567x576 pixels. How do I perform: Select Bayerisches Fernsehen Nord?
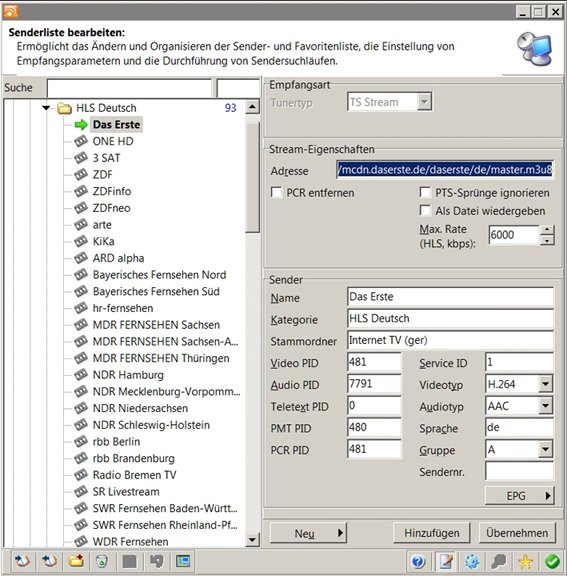pyautogui.click(x=159, y=274)
